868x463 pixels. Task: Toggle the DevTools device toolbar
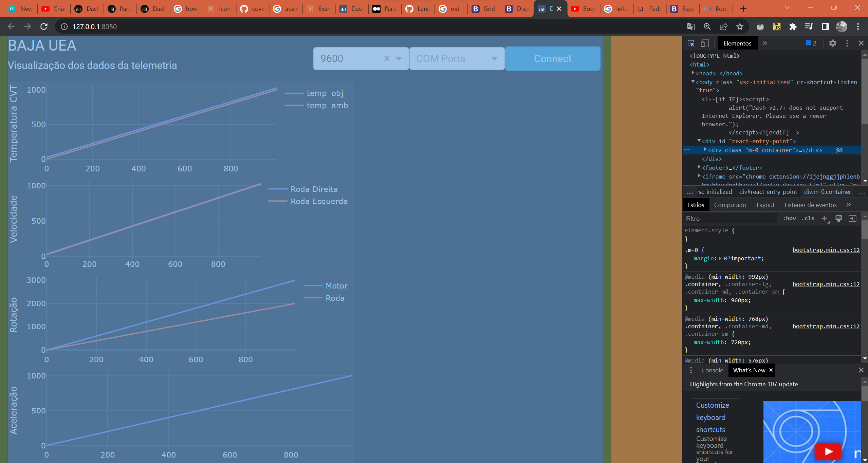(705, 43)
